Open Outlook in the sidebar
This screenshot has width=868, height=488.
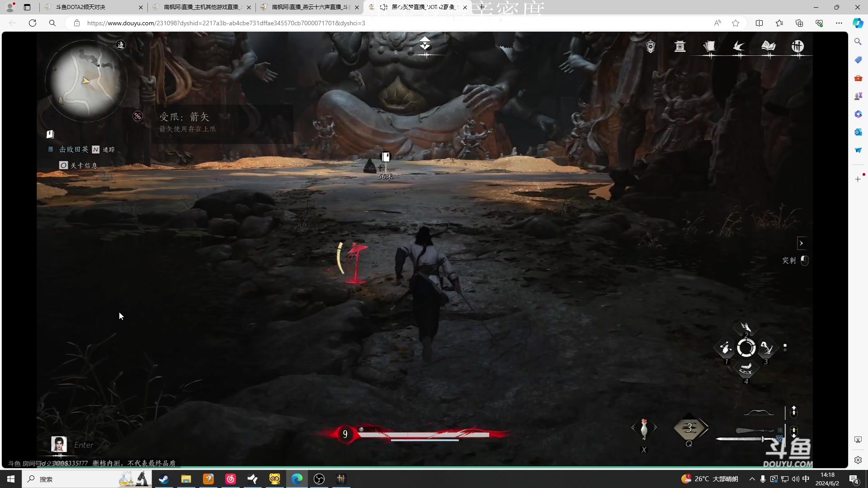coord(858,132)
